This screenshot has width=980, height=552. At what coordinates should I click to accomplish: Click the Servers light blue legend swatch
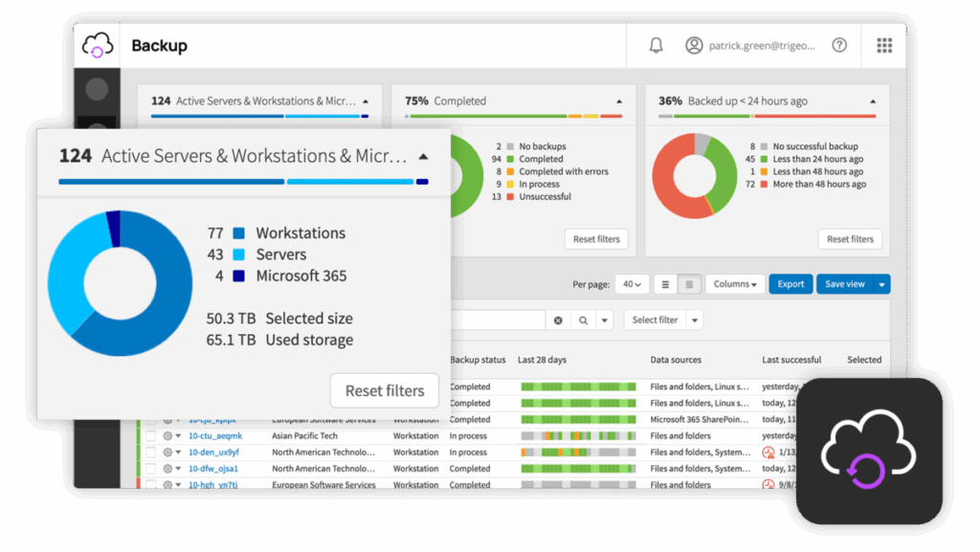(238, 254)
